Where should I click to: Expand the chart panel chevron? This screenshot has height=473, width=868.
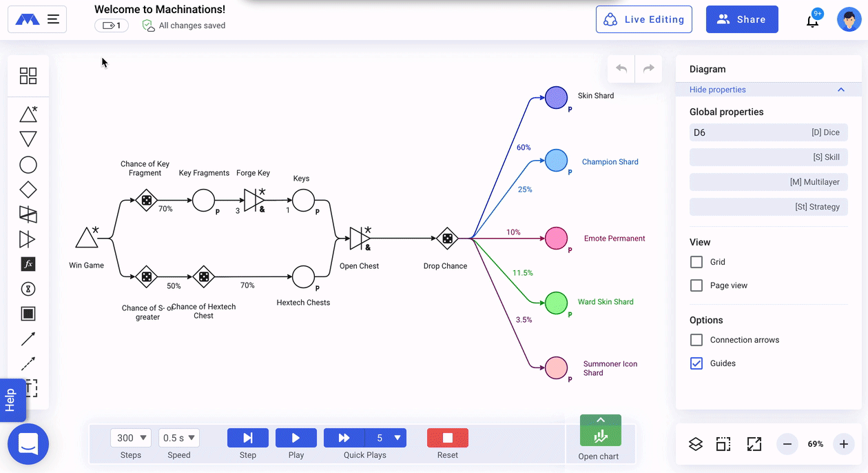[600, 420]
